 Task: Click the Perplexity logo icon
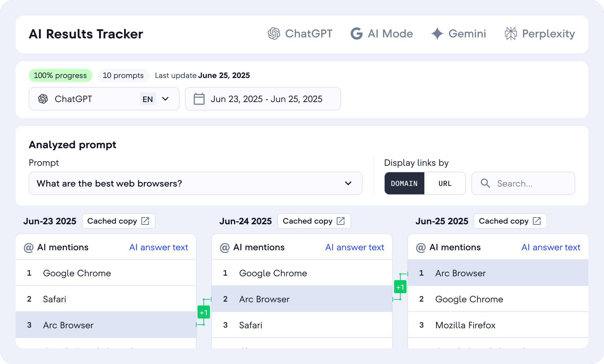(x=511, y=33)
